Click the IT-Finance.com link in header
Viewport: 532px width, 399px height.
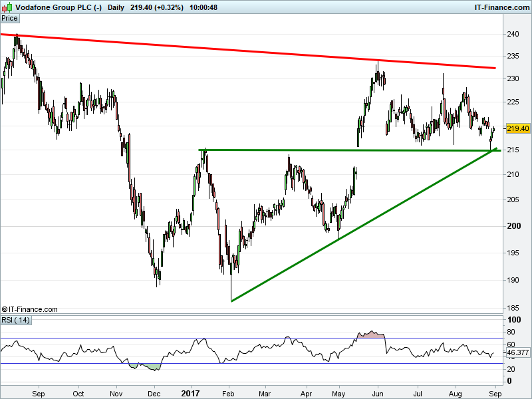click(x=501, y=7)
